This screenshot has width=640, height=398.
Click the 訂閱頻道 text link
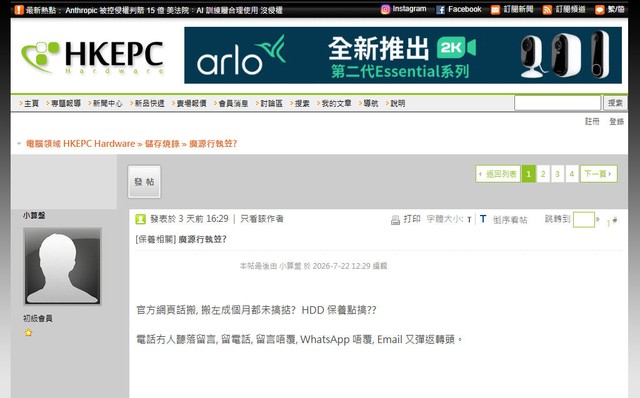point(571,9)
